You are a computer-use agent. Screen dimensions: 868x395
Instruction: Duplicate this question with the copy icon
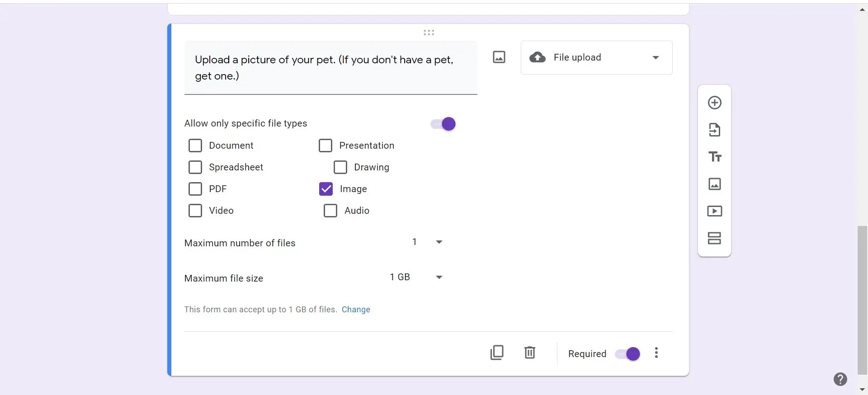pos(497,353)
